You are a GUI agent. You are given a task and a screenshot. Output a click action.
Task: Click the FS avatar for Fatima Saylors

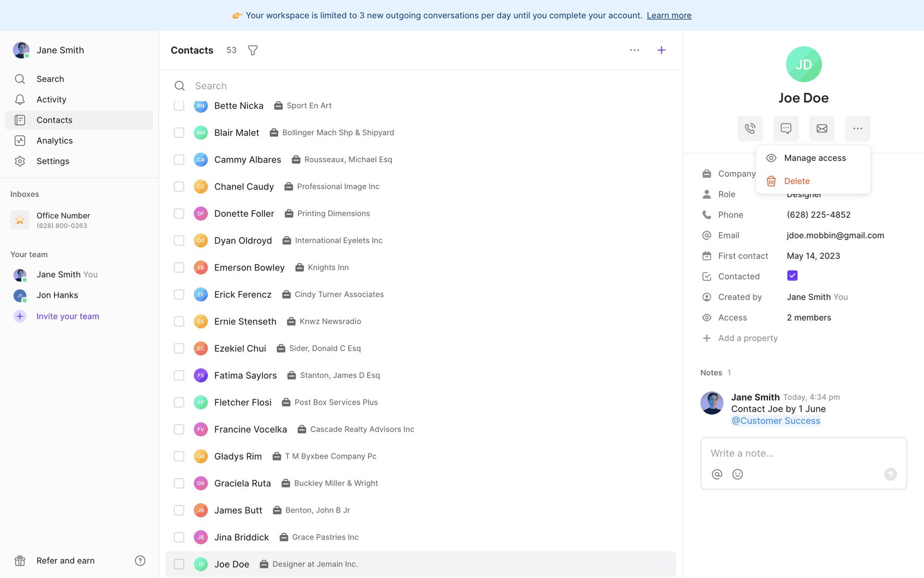[x=201, y=375]
